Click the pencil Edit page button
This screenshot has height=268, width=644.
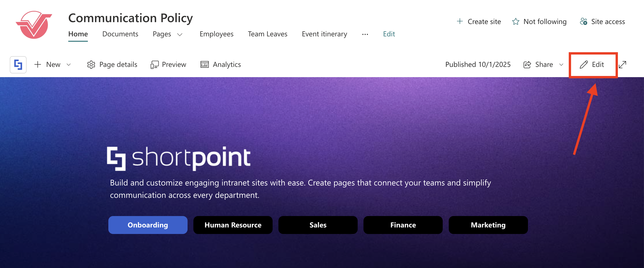592,65
